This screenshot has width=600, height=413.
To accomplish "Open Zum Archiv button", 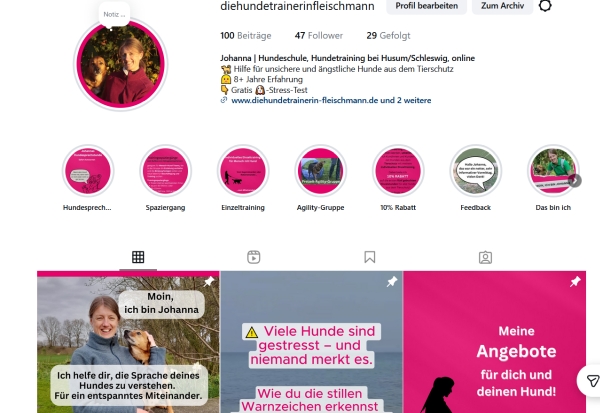I will pyautogui.click(x=502, y=6).
